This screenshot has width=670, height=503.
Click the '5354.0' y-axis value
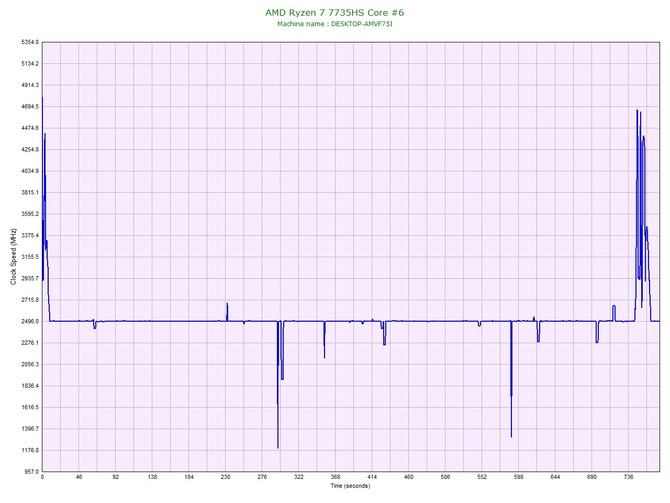tap(30, 42)
